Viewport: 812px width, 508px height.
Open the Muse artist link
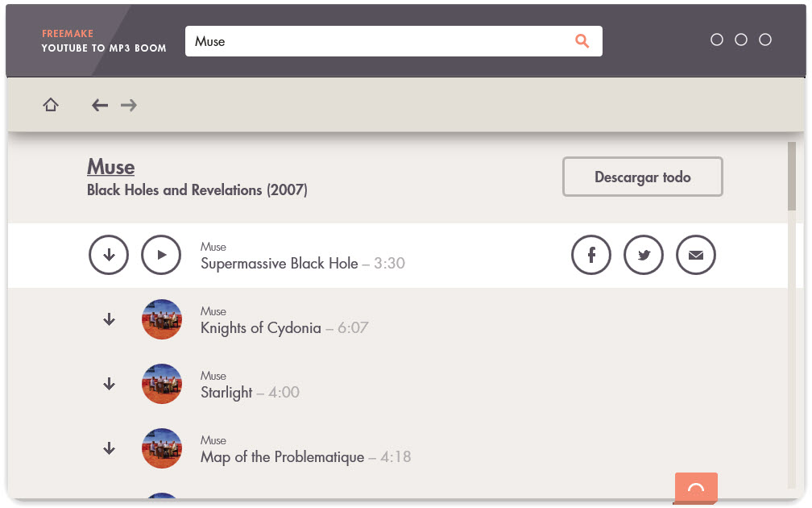[111, 167]
